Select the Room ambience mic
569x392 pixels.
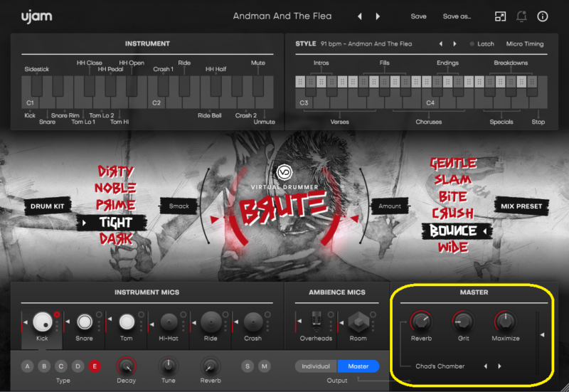pos(358,322)
